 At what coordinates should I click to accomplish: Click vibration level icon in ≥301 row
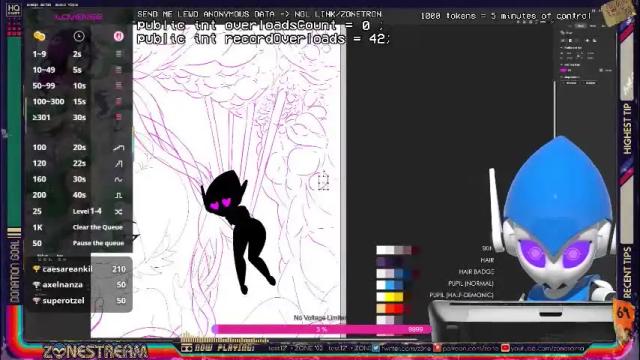(x=118, y=117)
